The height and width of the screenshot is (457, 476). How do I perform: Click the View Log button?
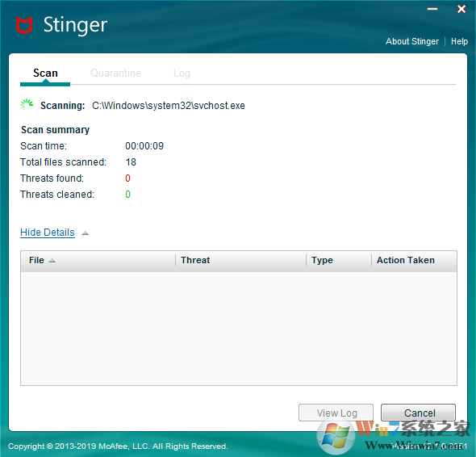(336, 413)
